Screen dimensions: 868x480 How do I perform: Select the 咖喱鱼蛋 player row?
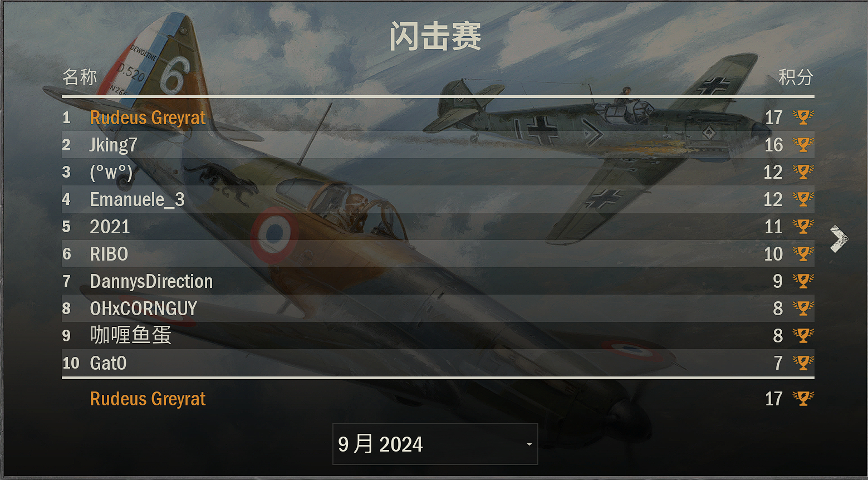click(438, 336)
